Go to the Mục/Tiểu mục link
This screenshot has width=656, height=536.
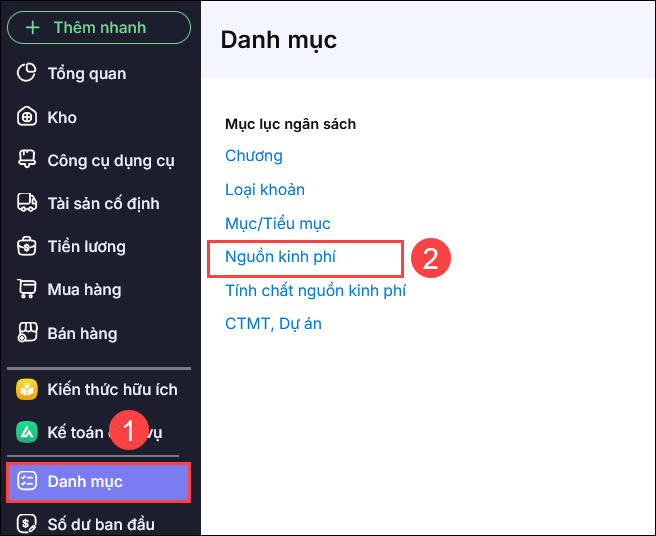tap(278, 224)
